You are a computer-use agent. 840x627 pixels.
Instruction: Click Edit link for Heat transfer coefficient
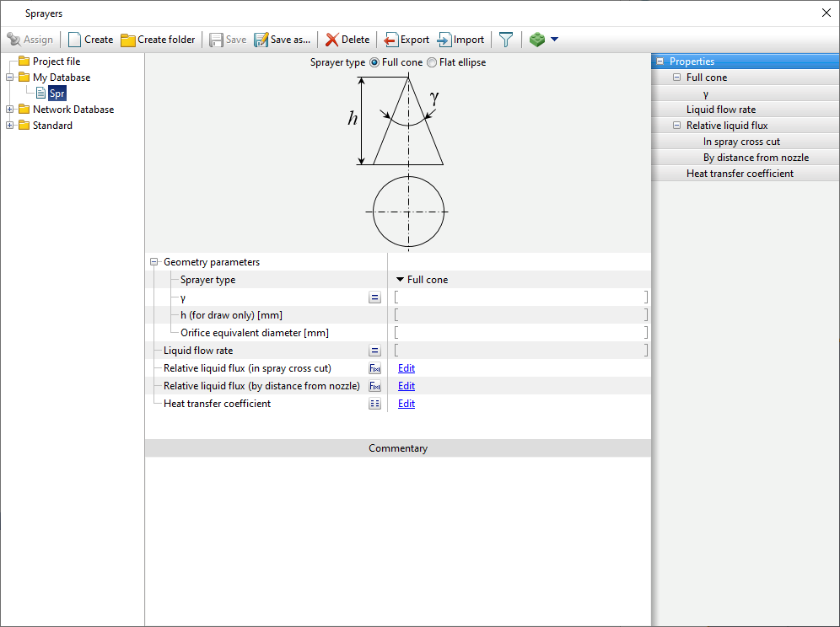[x=407, y=404]
